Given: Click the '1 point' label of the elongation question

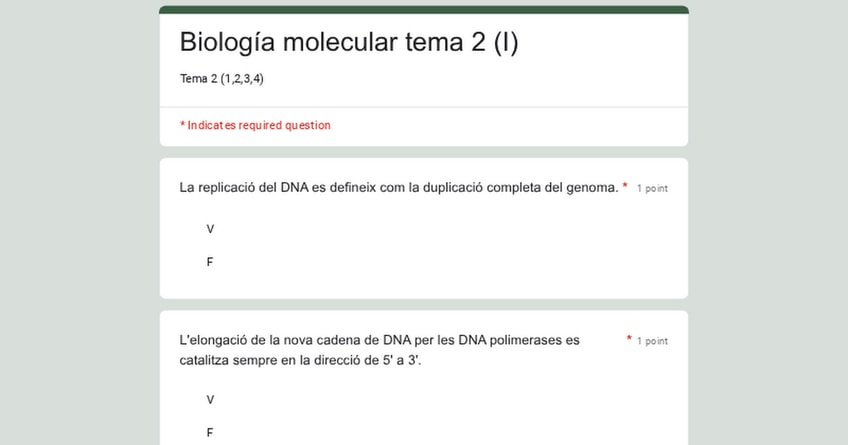Looking at the screenshot, I should [652, 341].
